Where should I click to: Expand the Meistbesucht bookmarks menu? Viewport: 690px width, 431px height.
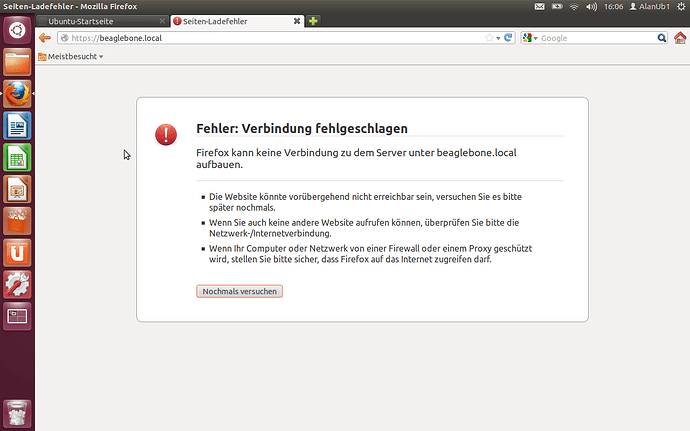coord(71,56)
